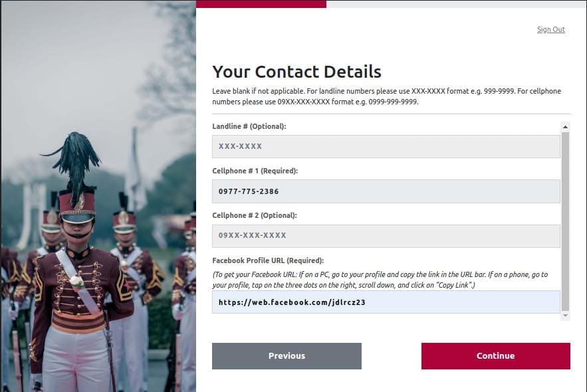Focus the Landline number input field
Viewport: 587px width, 392px height.
point(386,146)
